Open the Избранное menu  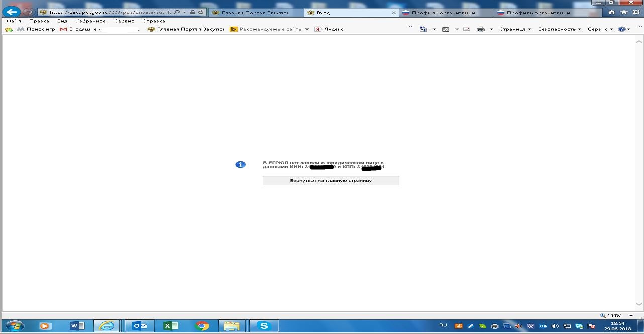(90, 21)
